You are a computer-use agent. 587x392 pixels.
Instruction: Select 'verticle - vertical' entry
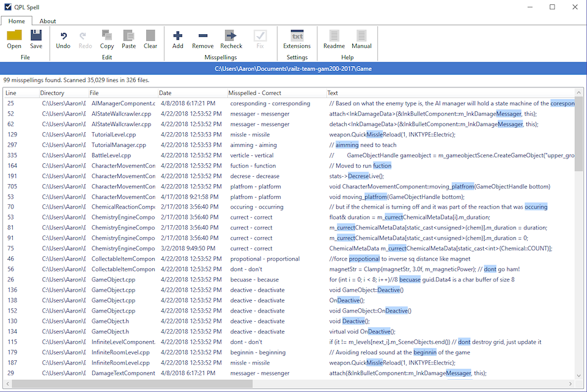(x=251, y=155)
